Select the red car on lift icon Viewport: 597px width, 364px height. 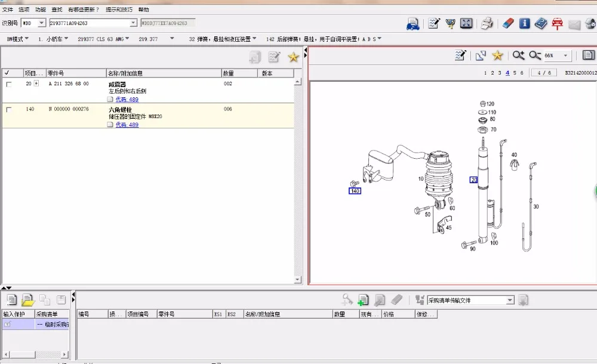tap(558, 24)
